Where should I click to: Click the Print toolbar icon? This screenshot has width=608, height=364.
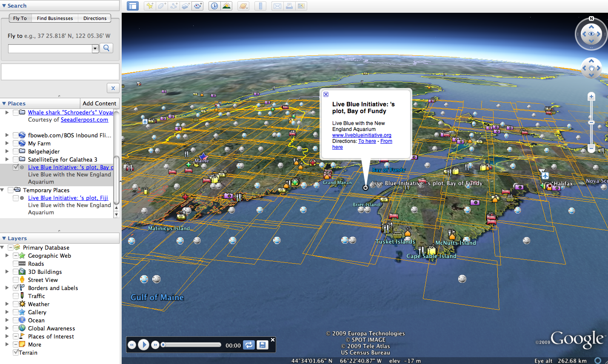coord(289,6)
